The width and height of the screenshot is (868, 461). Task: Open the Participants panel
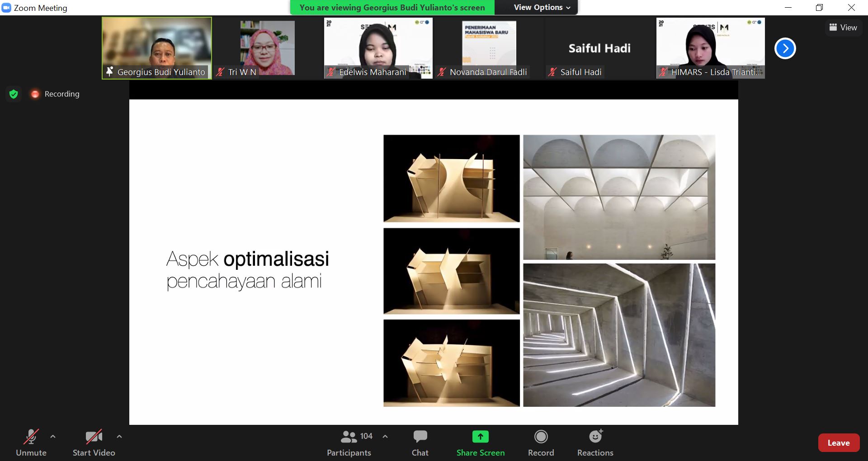(349, 443)
